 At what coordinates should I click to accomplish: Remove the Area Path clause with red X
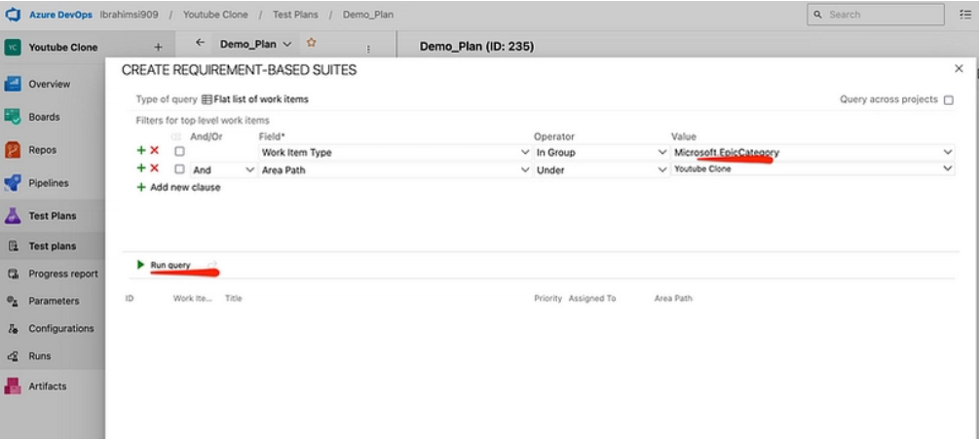[154, 168]
